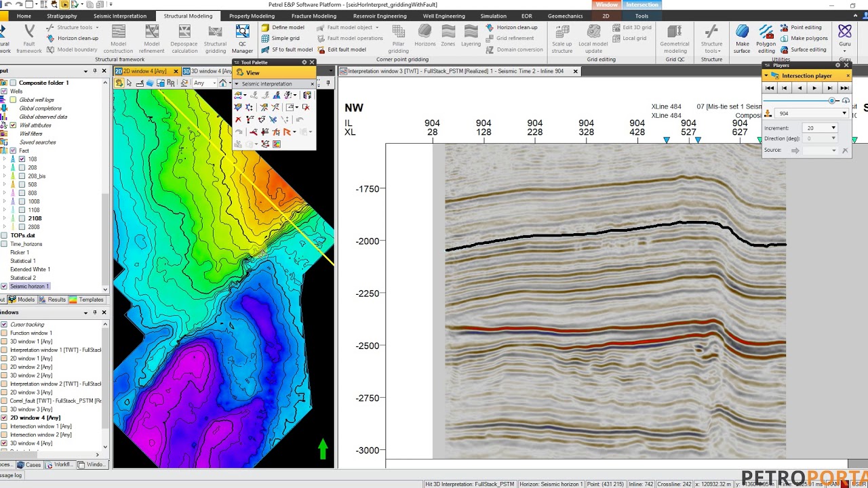Play intersection player backward
Image resolution: width=868 pixels, height=488 pixels.
(x=800, y=88)
